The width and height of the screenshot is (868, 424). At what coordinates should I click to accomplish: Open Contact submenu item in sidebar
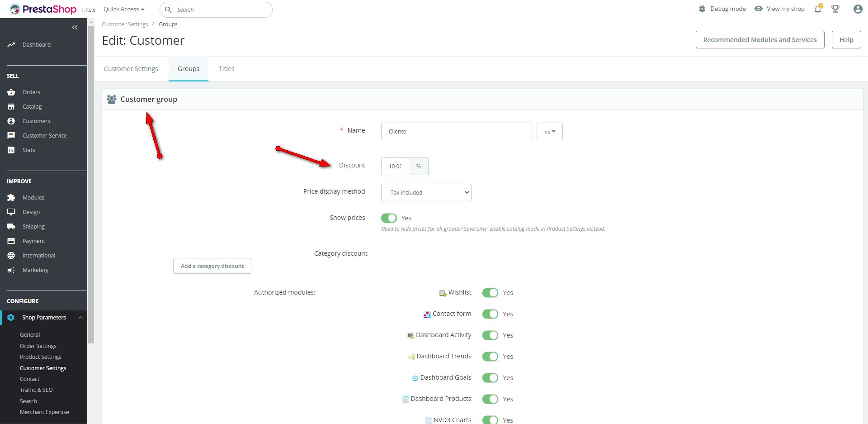coord(29,379)
